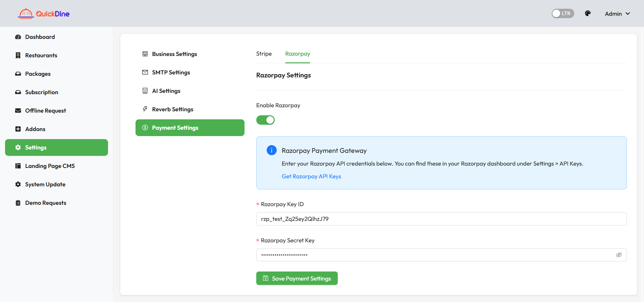Viewport: 644px width, 302px height.
Task: Click the Subscription sidebar icon
Action: (18, 92)
